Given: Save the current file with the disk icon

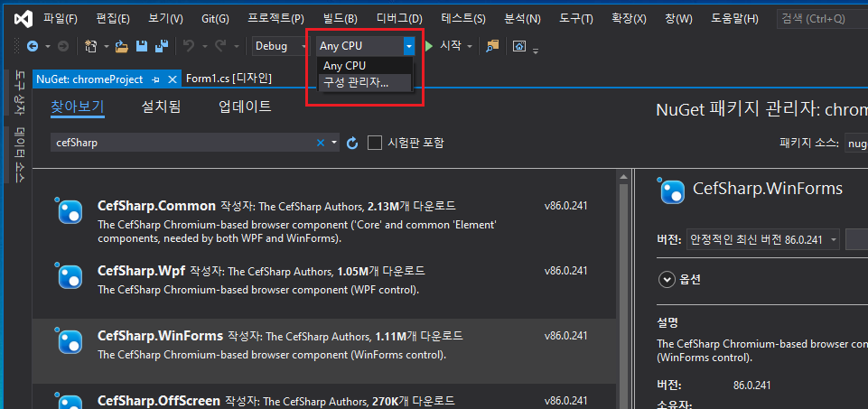Looking at the screenshot, I should pos(142,46).
